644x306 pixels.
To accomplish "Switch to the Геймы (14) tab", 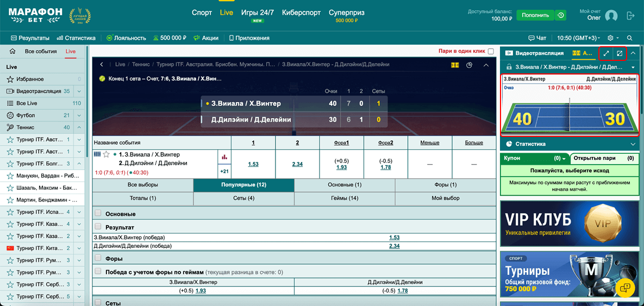I will coord(345,198).
